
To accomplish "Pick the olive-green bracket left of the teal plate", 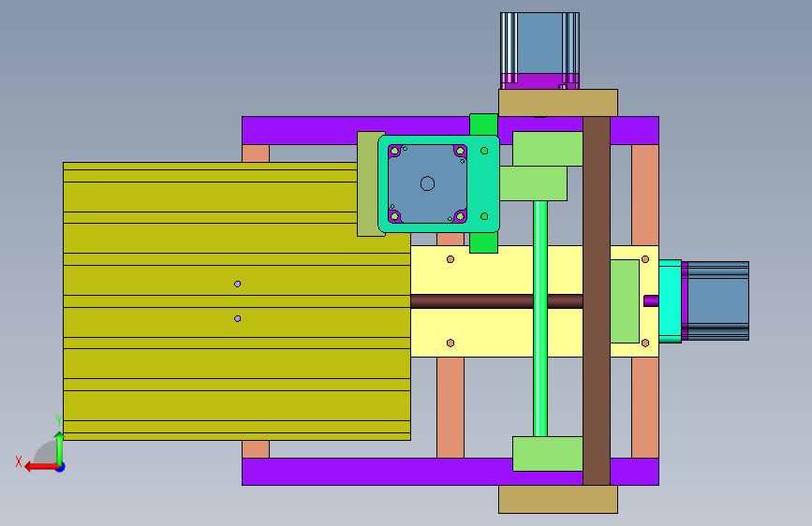I will (x=367, y=183).
